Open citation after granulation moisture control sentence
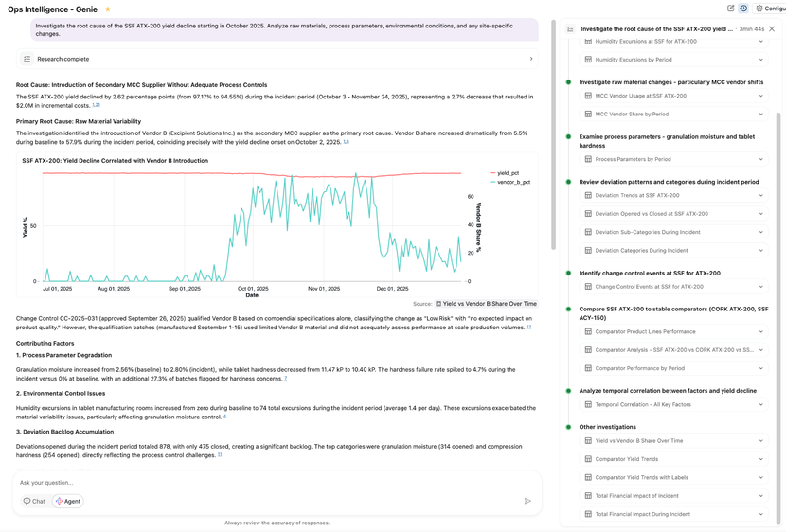Screen dimensions: 786x532 224,417
